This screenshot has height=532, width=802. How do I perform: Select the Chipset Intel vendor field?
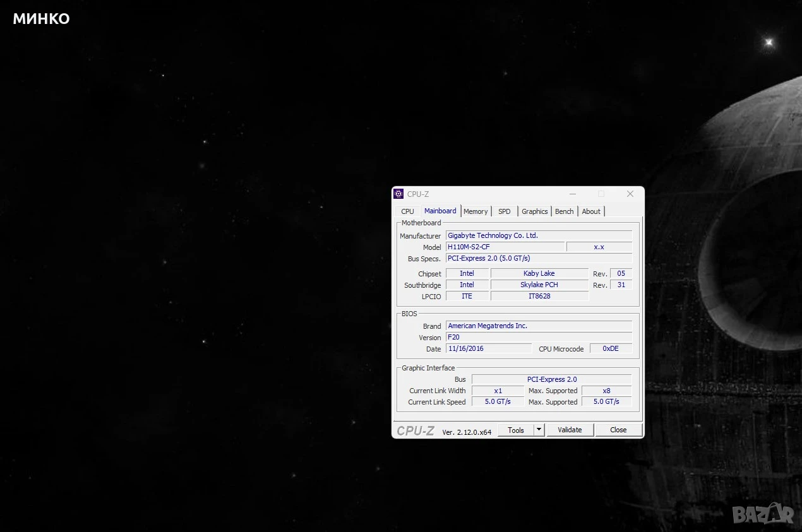(x=467, y=273)
